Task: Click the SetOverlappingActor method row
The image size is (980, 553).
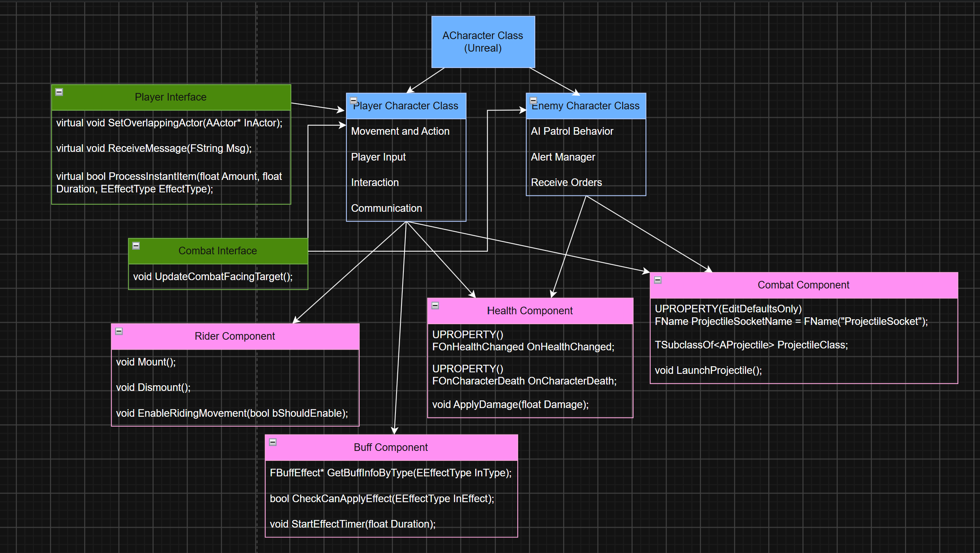Action: tap(171, 123)
